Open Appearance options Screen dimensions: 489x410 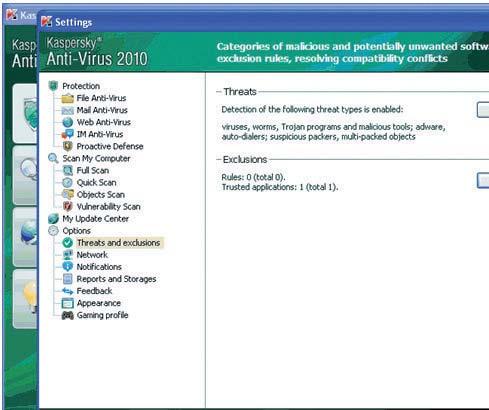tap(99, 303)
